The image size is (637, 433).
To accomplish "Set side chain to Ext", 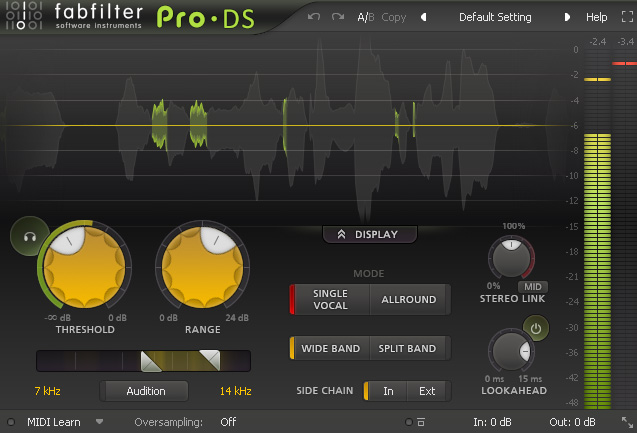I will pyautogui.click(x=427, y=391).
